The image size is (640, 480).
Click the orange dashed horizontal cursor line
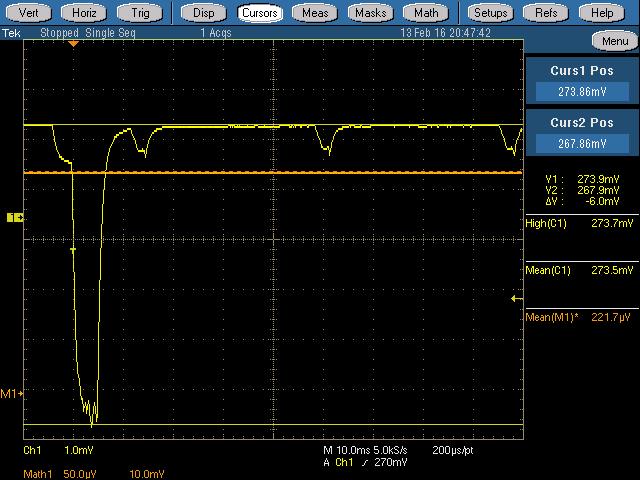coord(300,173)
